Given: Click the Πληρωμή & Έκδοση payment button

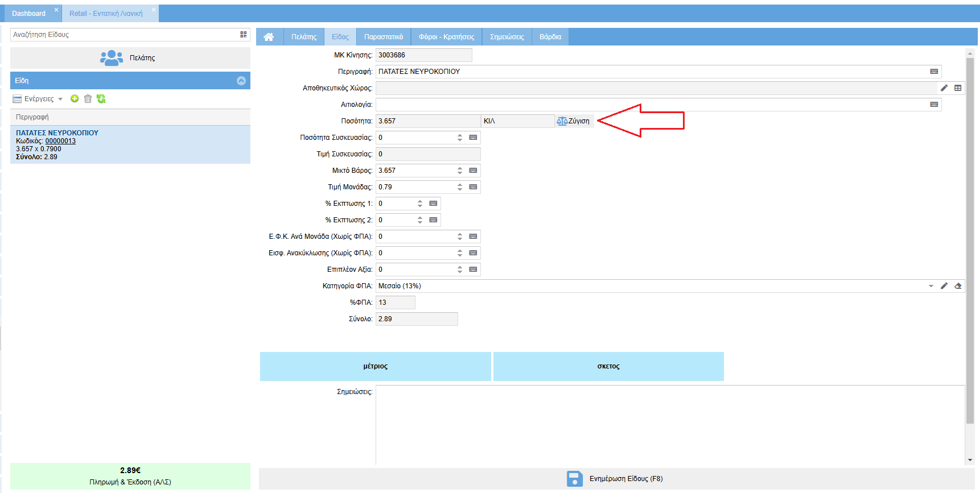Looking at the screenshot, I should pyautogui.click(x=130, y=477).
